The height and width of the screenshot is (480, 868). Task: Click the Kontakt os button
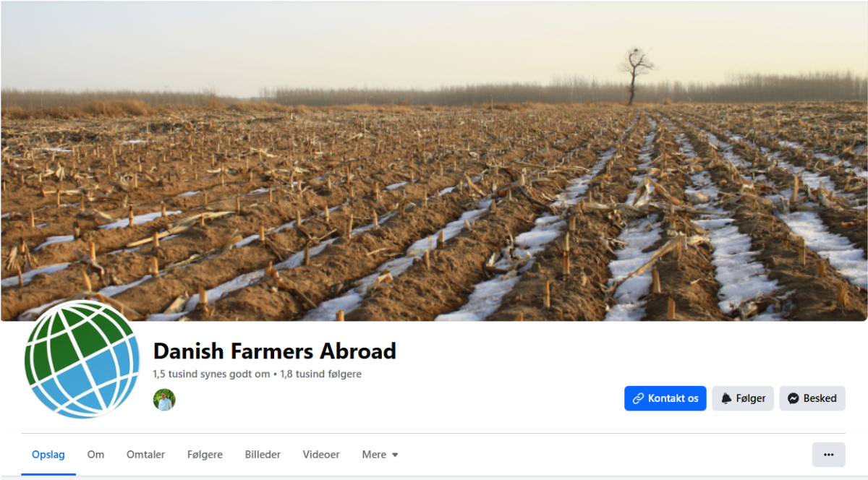click(665, 398)
